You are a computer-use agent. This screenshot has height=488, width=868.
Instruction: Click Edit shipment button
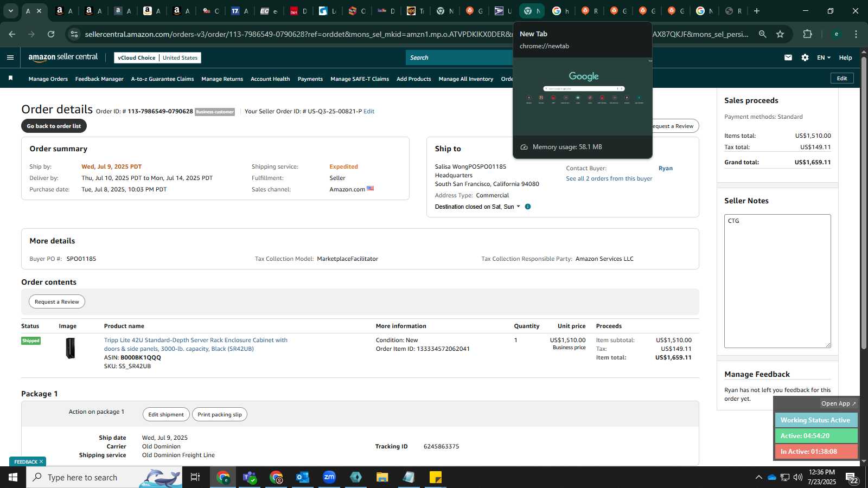(166, 415)
